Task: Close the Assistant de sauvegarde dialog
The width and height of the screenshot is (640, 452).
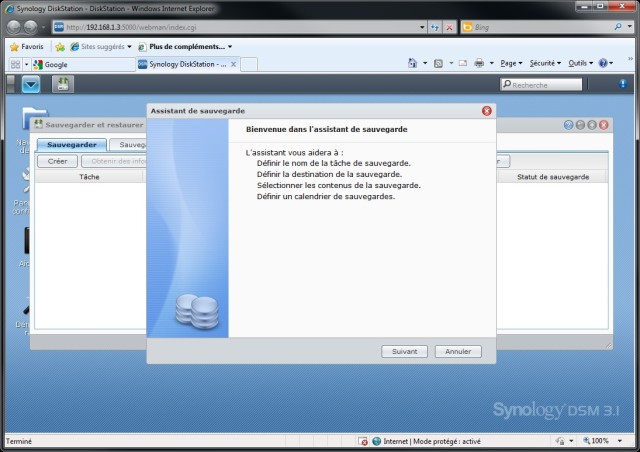Action: click(x=486, y=110)
